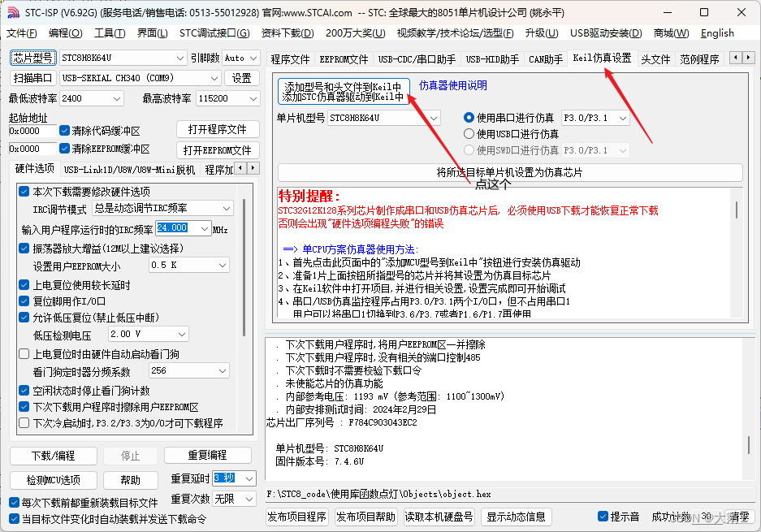Screen dimensions: 761x532
Task: Select 使用串口进行仿真 radio button
Action: pos(469,118)
